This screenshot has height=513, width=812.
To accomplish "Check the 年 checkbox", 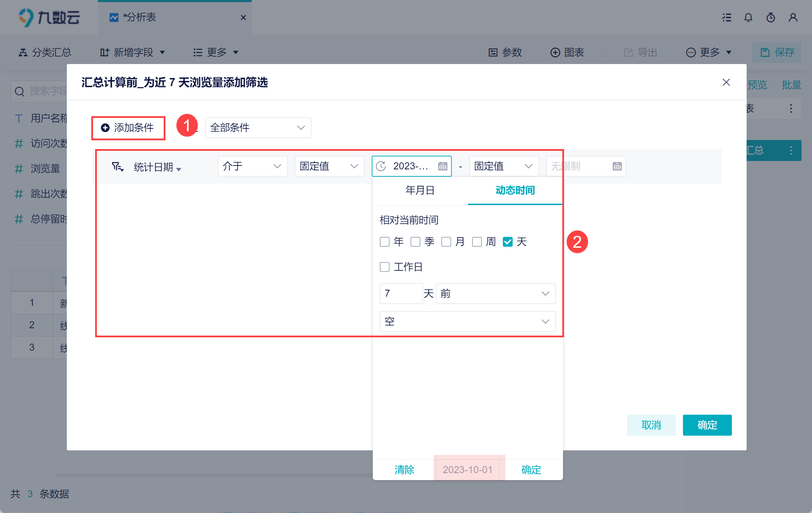I will (385, 242).
